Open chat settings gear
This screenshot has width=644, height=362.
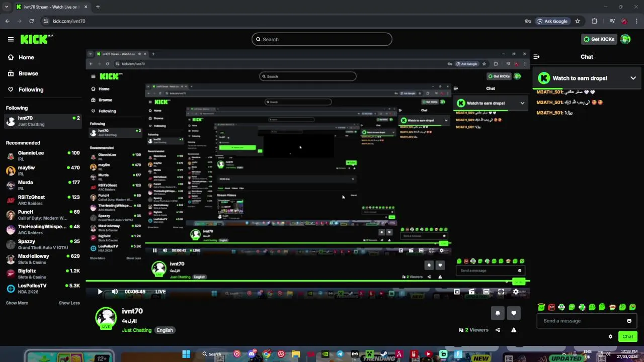pos(610,337)
